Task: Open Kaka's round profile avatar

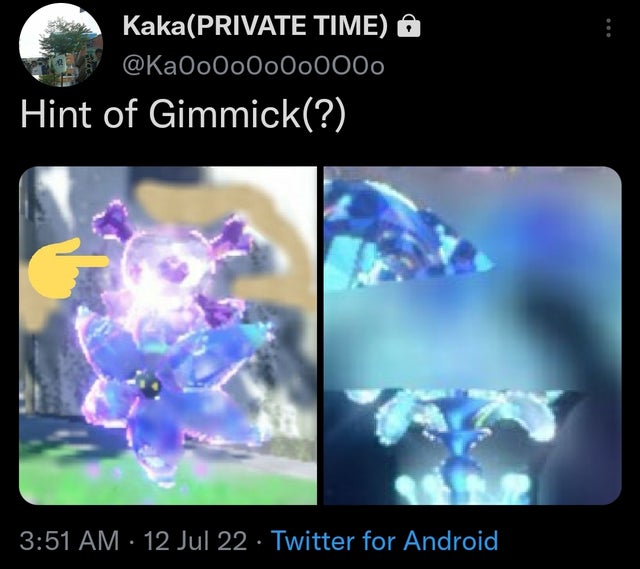Action: (x=61, y=44)
